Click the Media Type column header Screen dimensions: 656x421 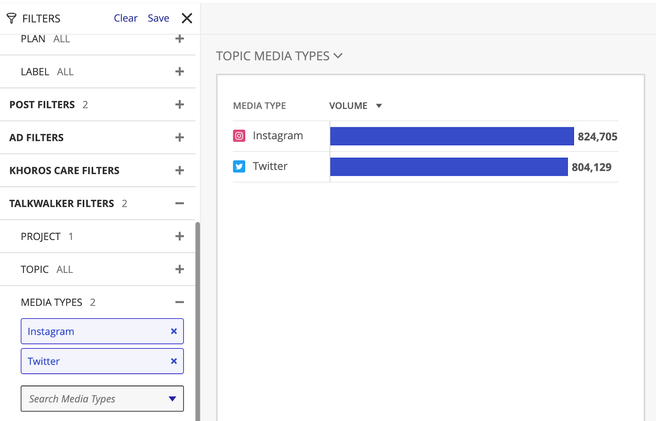click(259, 106)
